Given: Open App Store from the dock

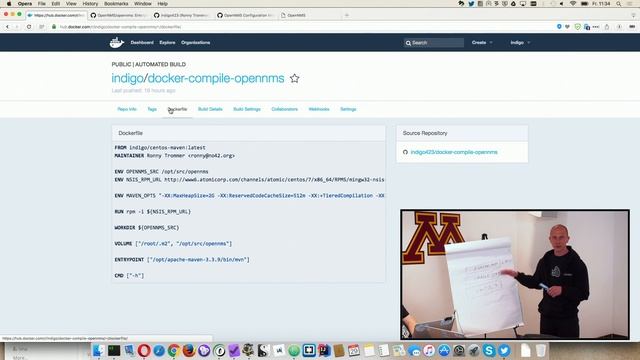Looking at the screenshot, I should coord(444,351).
